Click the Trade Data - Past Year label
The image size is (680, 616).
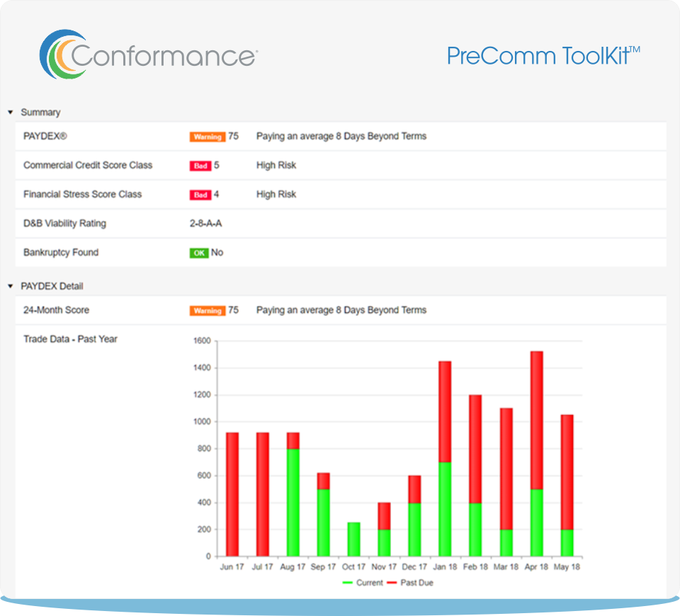point(70,339)
